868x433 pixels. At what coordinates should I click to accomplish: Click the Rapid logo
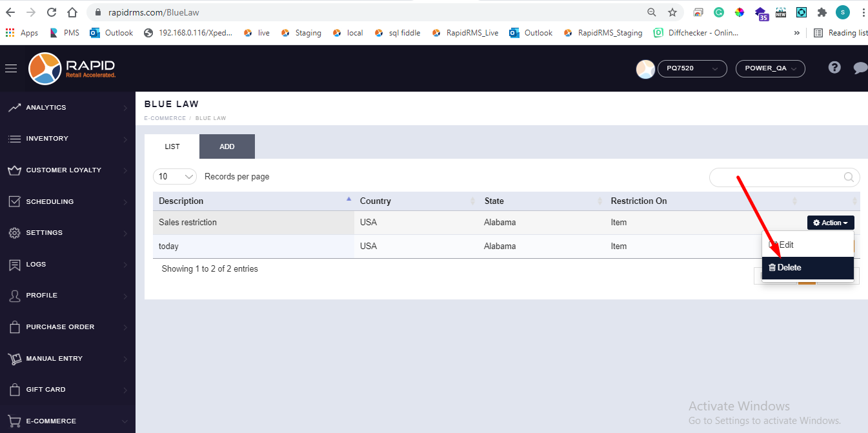[72, 68]
